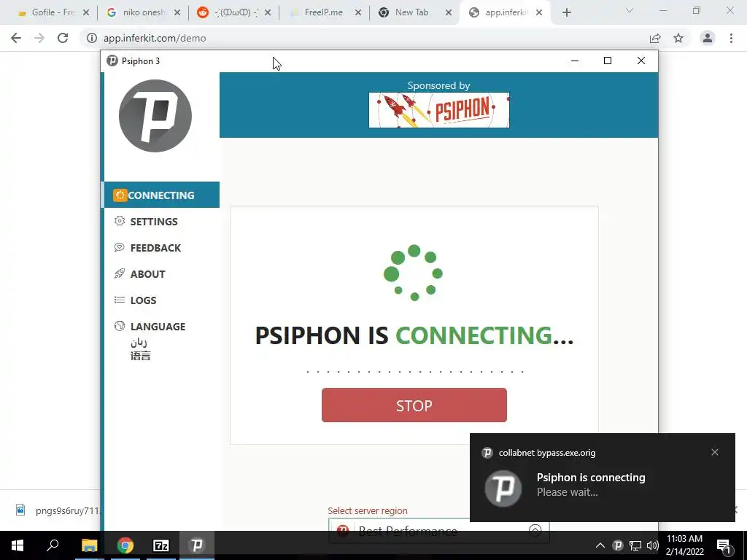Viewport: 747px width, 560px height.
Task: Open the Windows Start menu
Action: tap(18, 545)
